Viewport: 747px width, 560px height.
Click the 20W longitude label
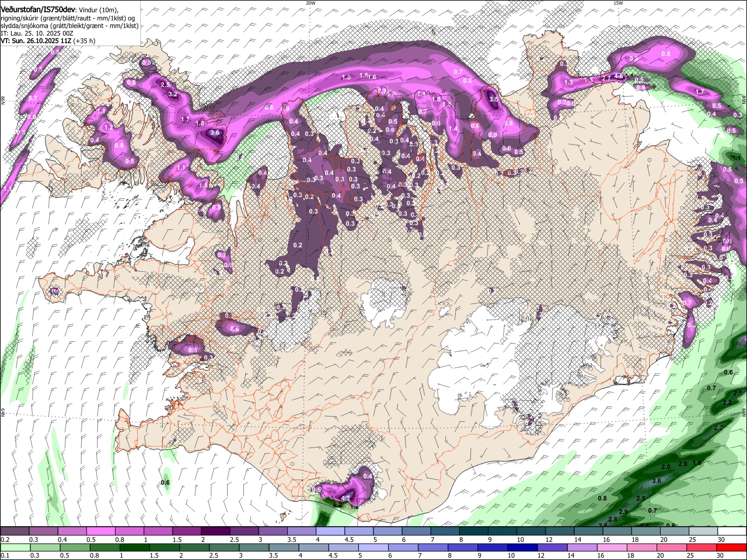pos(310,2)
